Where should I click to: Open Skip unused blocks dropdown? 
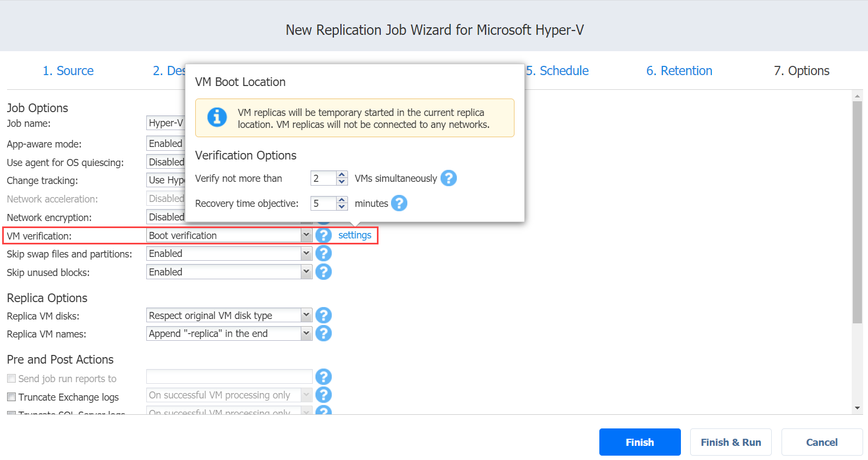[x=306, y=272]
